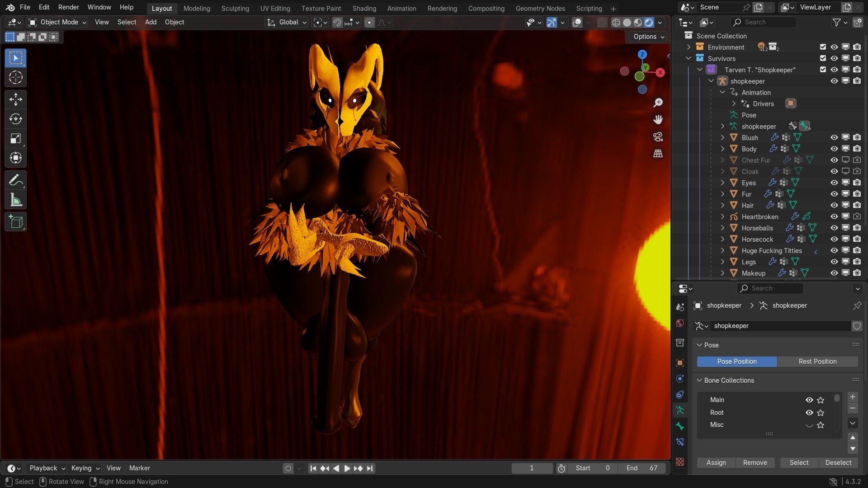Collapse the Survivors collection
Image resolution: width=868 pixels, height=488 pixels.
[689, 58]
